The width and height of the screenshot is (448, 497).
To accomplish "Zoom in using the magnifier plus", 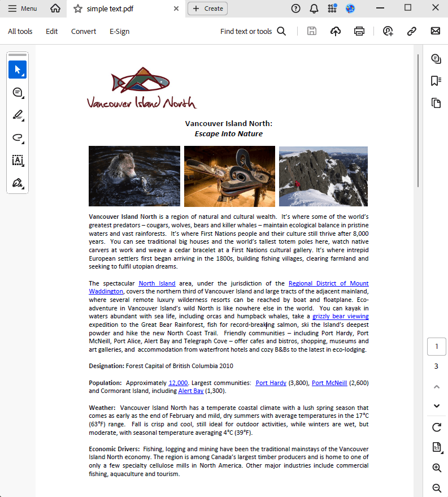I will [436, 468].
